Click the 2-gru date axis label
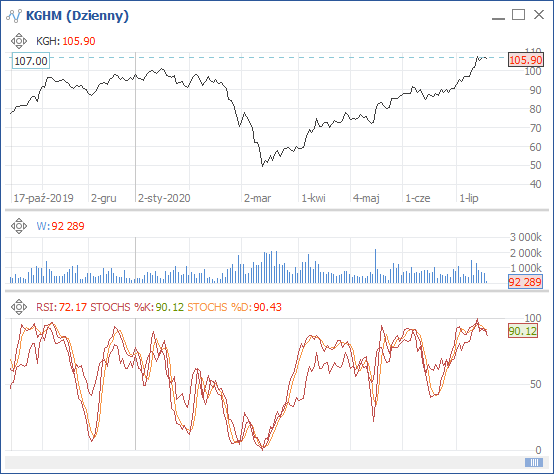Viewport: 554px width, 474px height. click(x=104, y=198)
